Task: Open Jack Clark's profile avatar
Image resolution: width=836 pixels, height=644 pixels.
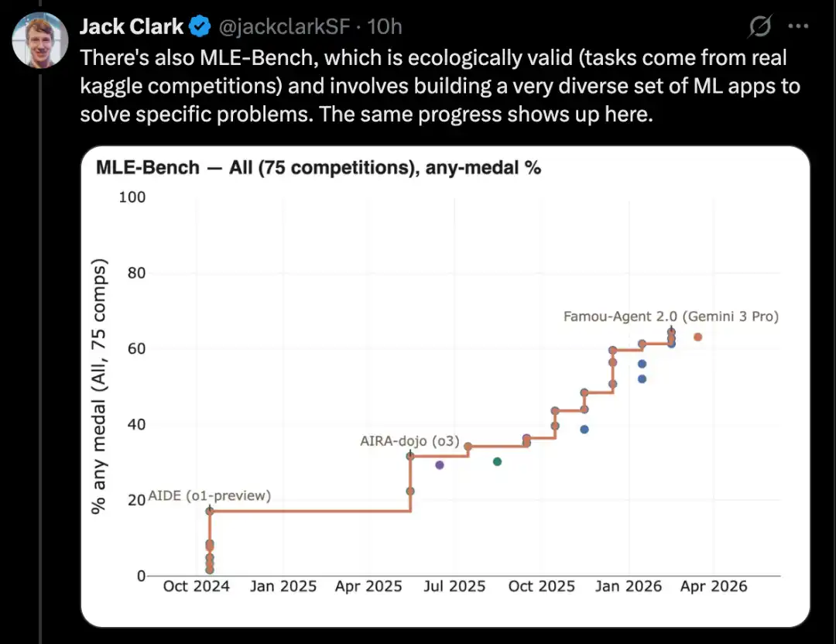Action: point(40,40)
